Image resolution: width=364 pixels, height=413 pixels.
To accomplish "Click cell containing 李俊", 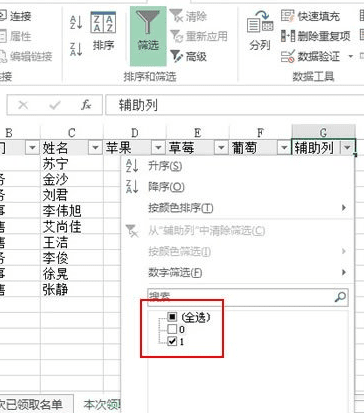I will (x=72, y=258).
